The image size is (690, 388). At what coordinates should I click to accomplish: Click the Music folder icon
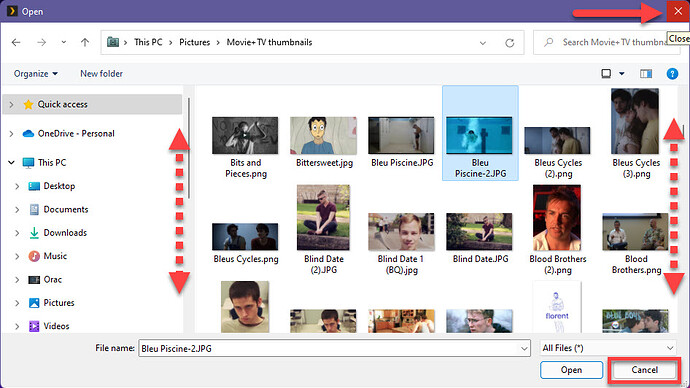pyautogui.click(x=34, y=256)
